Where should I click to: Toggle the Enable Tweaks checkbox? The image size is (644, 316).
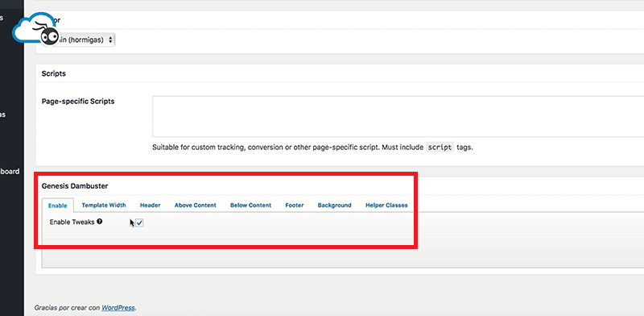click(x=139, y=222)
